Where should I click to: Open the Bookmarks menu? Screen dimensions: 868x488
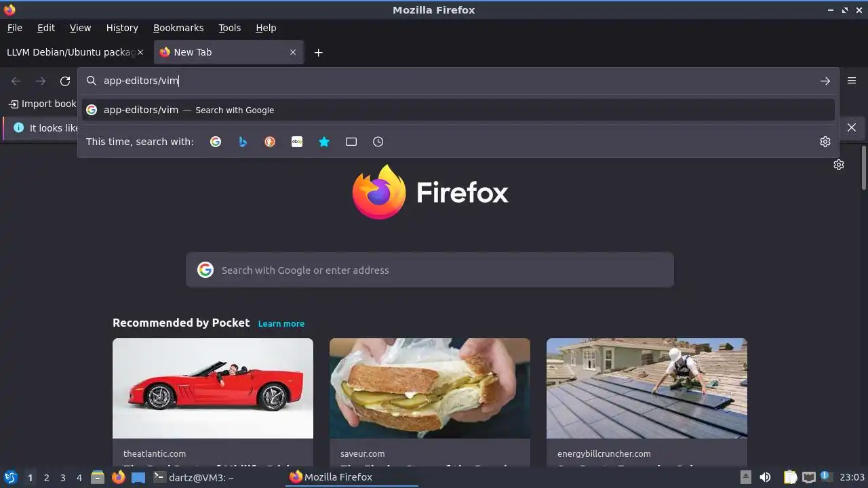click(178, 28)
